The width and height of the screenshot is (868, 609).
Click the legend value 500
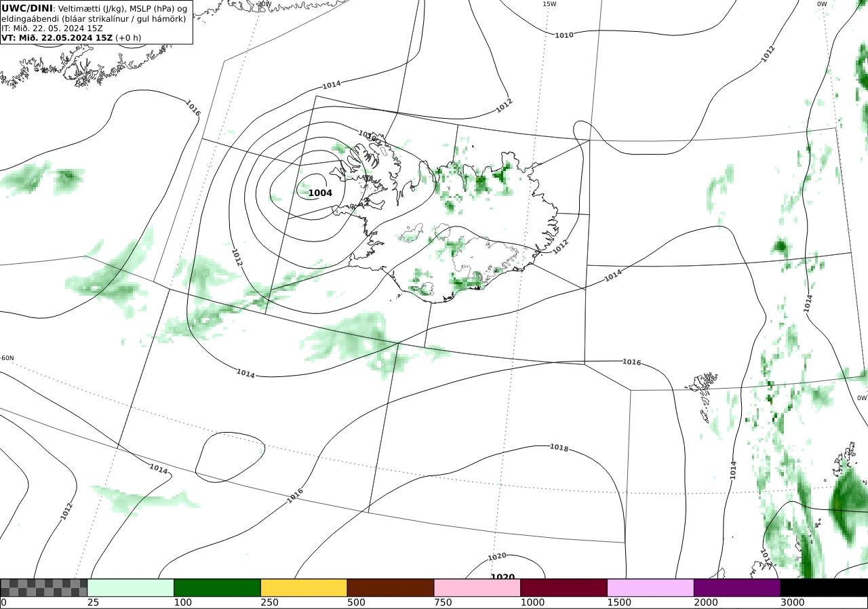356,602
